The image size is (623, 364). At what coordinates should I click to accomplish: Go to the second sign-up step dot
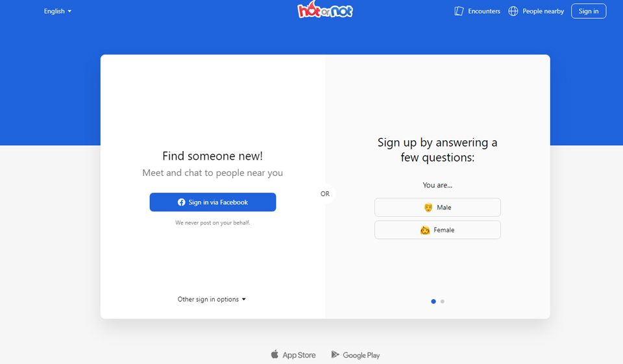click(x=443, y=301)
